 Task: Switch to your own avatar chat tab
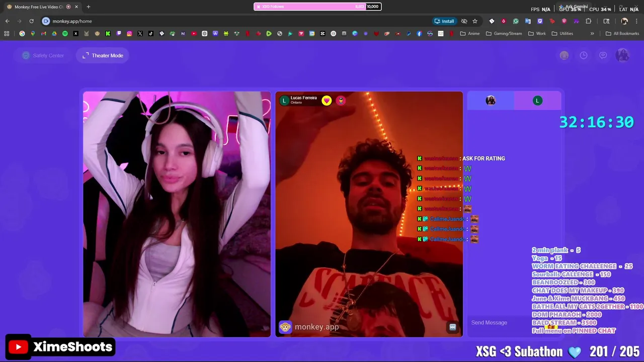pos(491,101)
